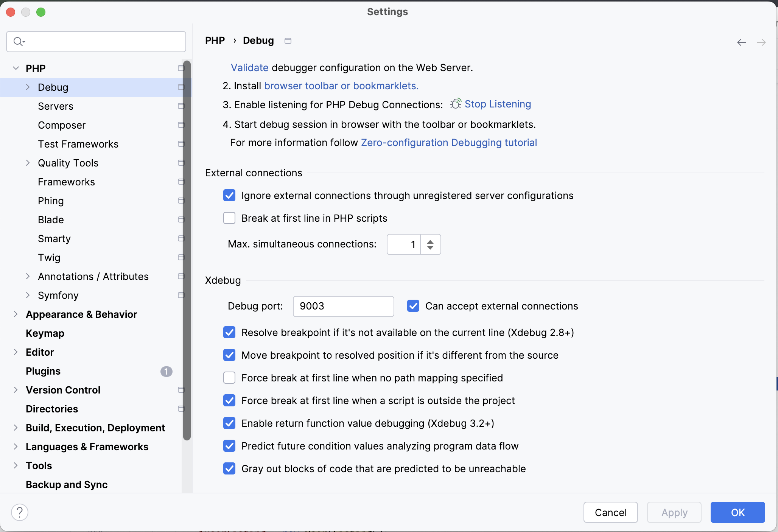
Task: Toggle Force break when no path mapping specified
Action: coord(229,378)
